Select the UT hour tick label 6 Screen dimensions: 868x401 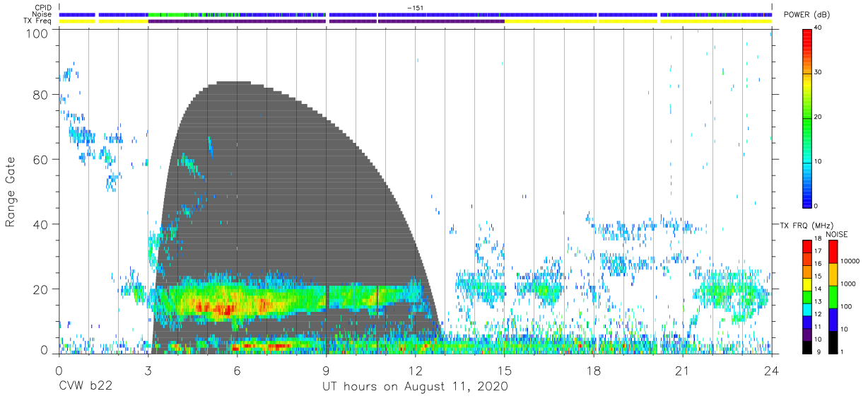click(237, 370)
